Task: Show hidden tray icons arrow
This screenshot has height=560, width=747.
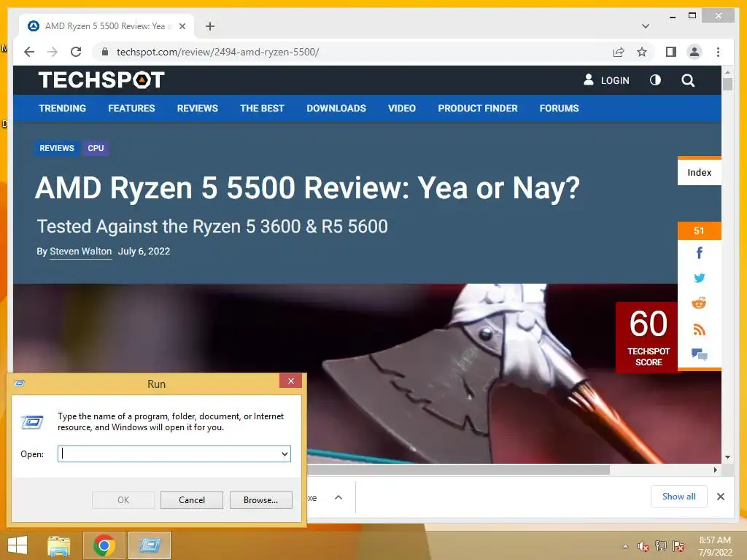Action: pyautogui.click(x=625, y=546)
